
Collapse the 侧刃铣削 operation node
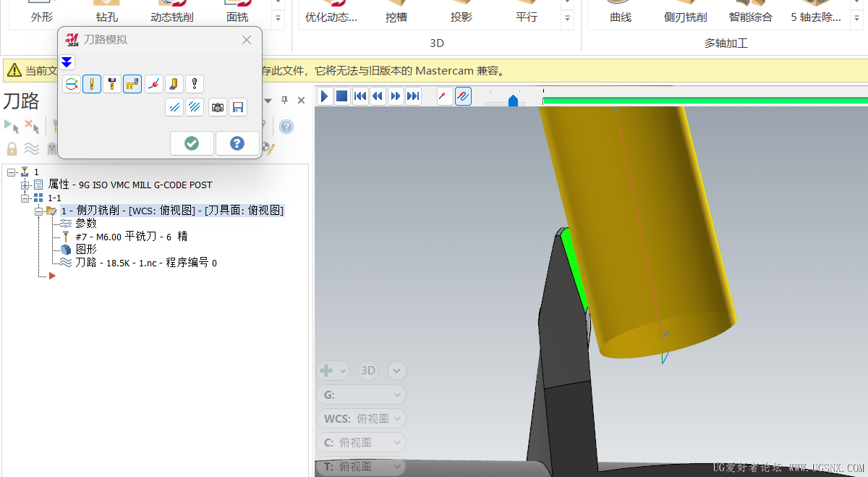pos(38,211)
